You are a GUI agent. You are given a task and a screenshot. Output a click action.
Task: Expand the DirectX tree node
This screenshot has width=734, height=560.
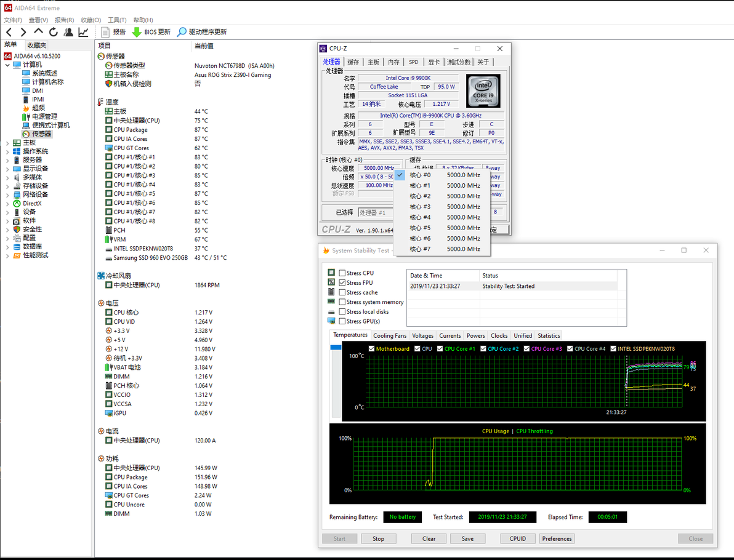7,204
